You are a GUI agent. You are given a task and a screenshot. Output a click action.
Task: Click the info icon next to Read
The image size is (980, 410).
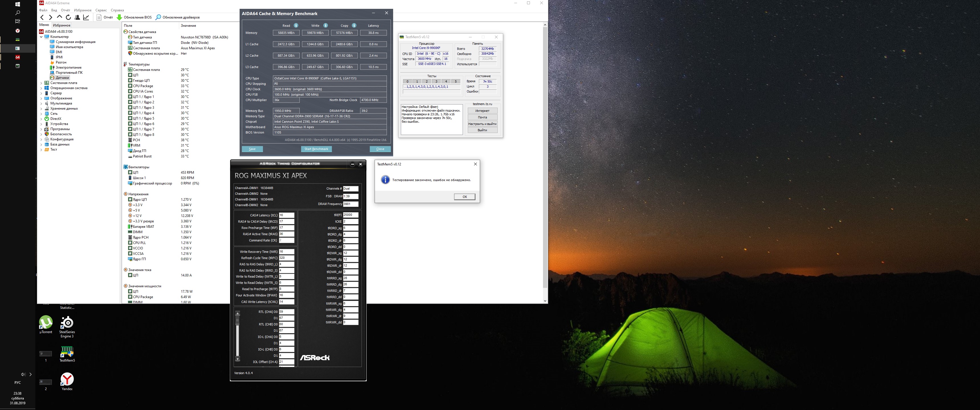296,25
